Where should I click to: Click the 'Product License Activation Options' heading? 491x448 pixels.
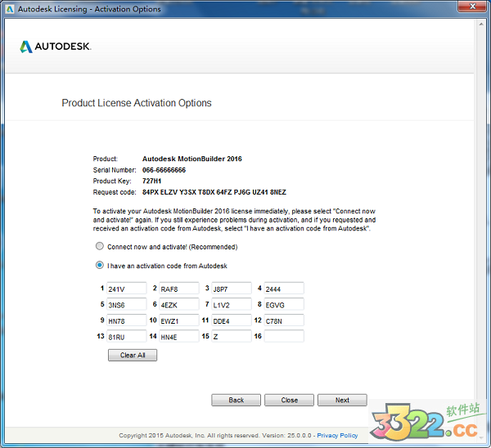(137, 103)
